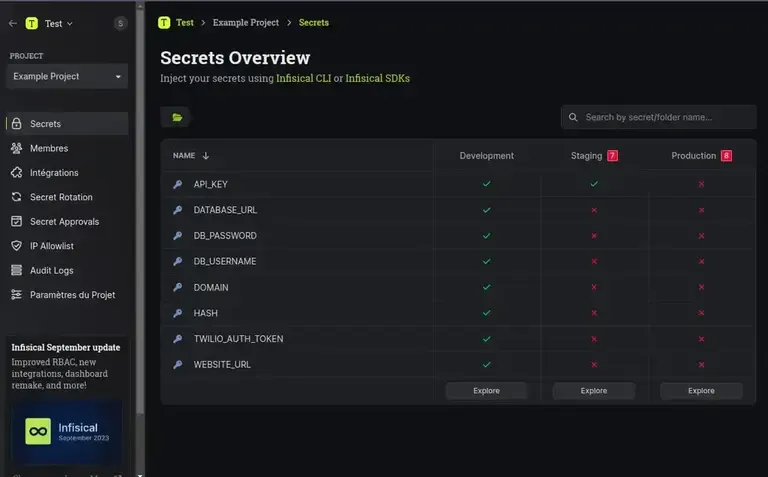Click the Production missing secrets badge

coord(726,156)
